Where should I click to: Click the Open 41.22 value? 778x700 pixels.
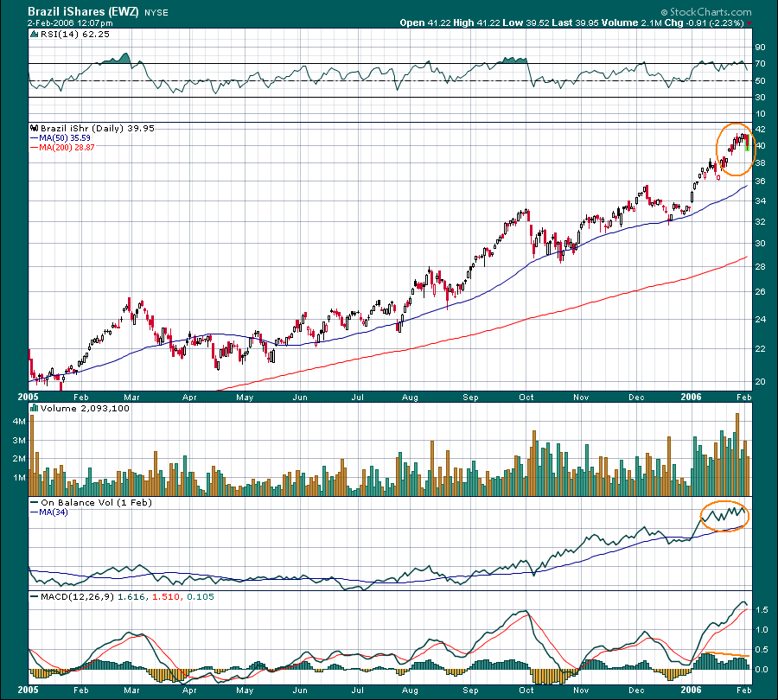point(424,22)
